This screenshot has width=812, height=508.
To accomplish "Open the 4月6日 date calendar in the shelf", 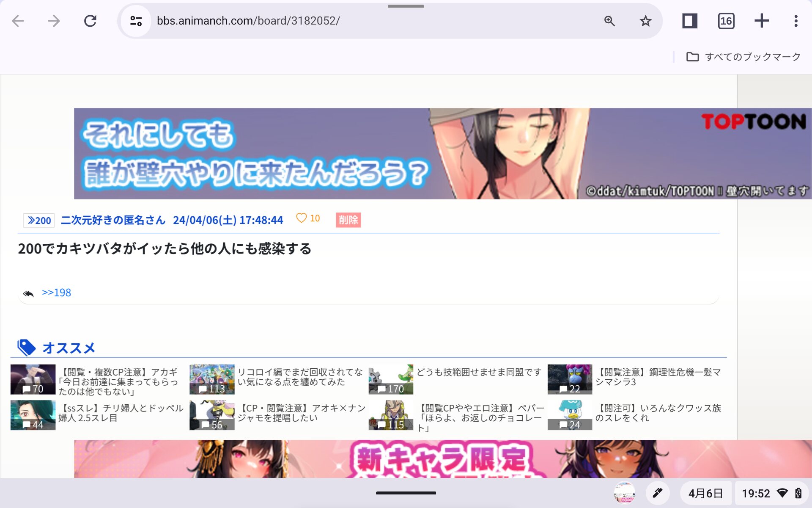I will (x=705, y=493).
